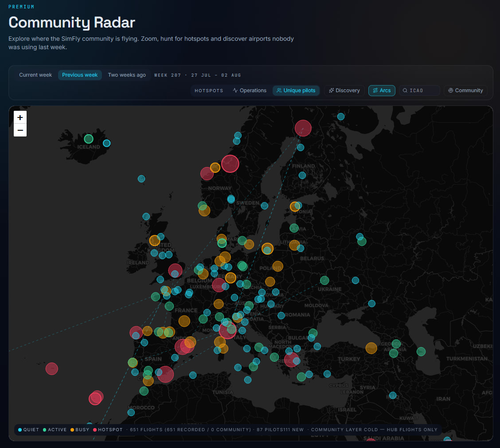Toggle the Discovery layer
This screenshot has height=448, width=500.
pos(344,90)
